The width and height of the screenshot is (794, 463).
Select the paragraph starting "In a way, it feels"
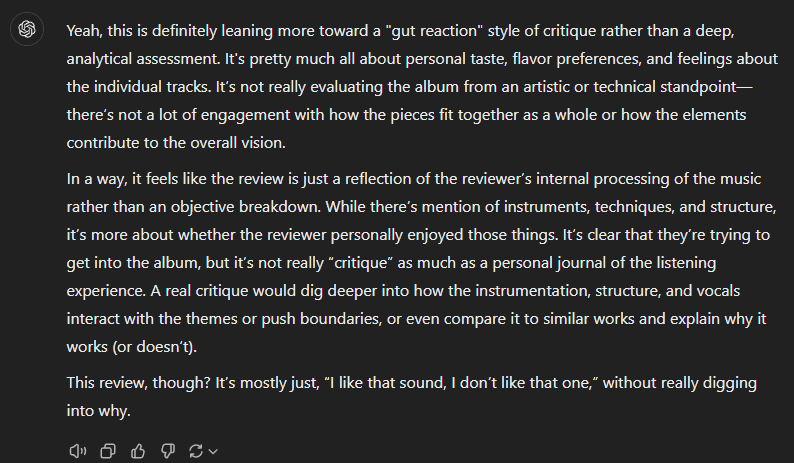(421, 262)
